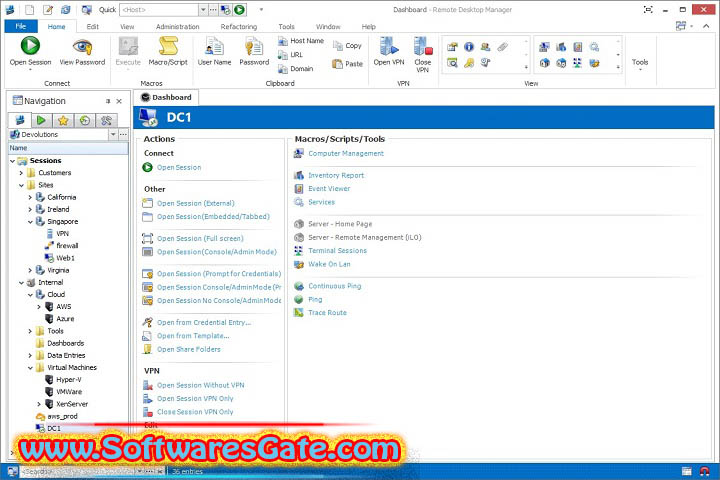Copy Host Name in Clipboard group

tap(301, 41)
